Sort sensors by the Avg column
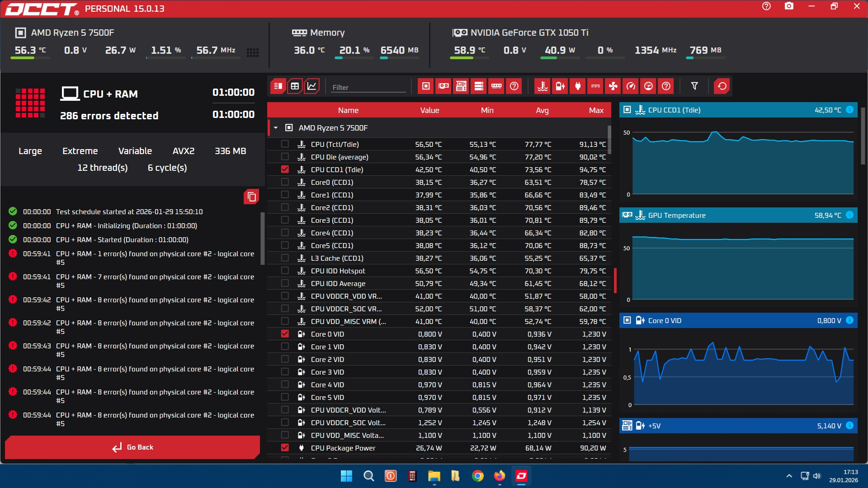The height and width of the screenshot is (488, 868). point(542,110)
